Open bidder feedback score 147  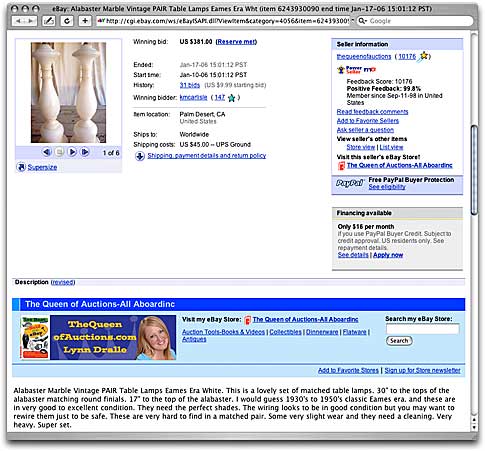(220, 97)
